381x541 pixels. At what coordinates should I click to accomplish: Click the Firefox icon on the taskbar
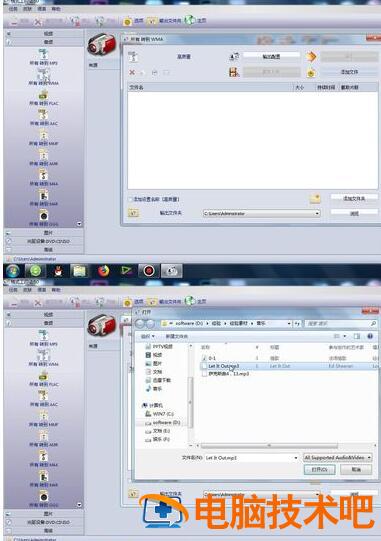pyautogui.click(x=103, y=271)
